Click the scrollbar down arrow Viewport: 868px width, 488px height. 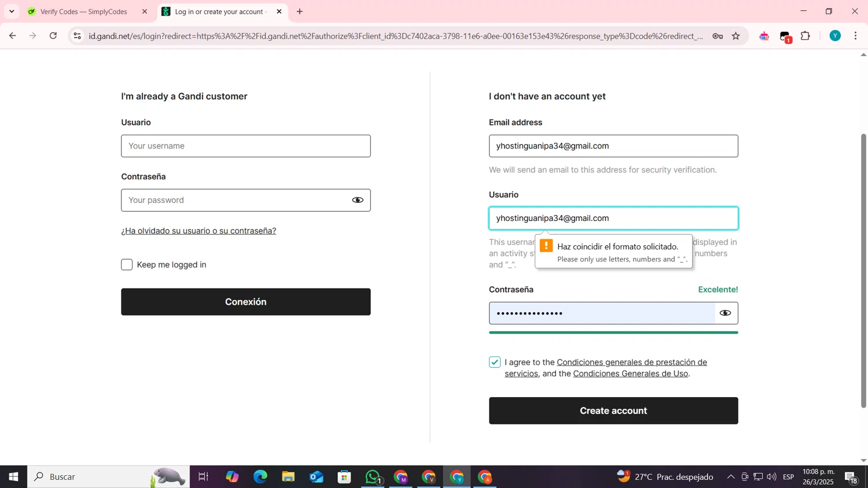[863, 461]
